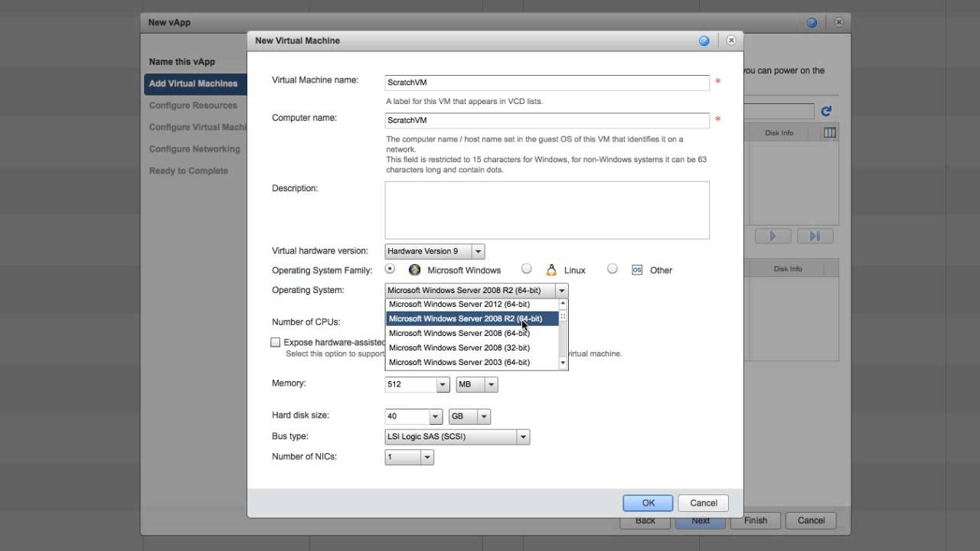This screenshot has height=551, width=980.
Task: Open column chooser icon beside Disk Info
Action: click(x=829, y=132)
